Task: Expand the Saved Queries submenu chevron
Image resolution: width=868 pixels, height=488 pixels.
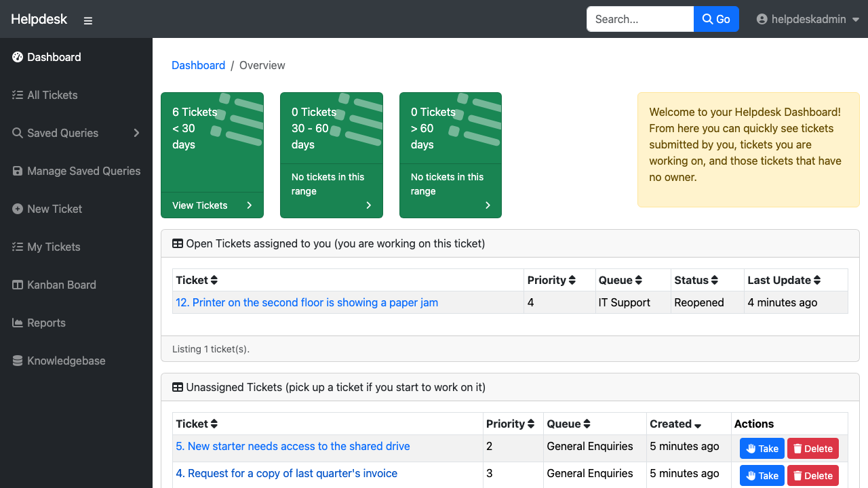Action: pyautogui.click(x=136, y=133)
